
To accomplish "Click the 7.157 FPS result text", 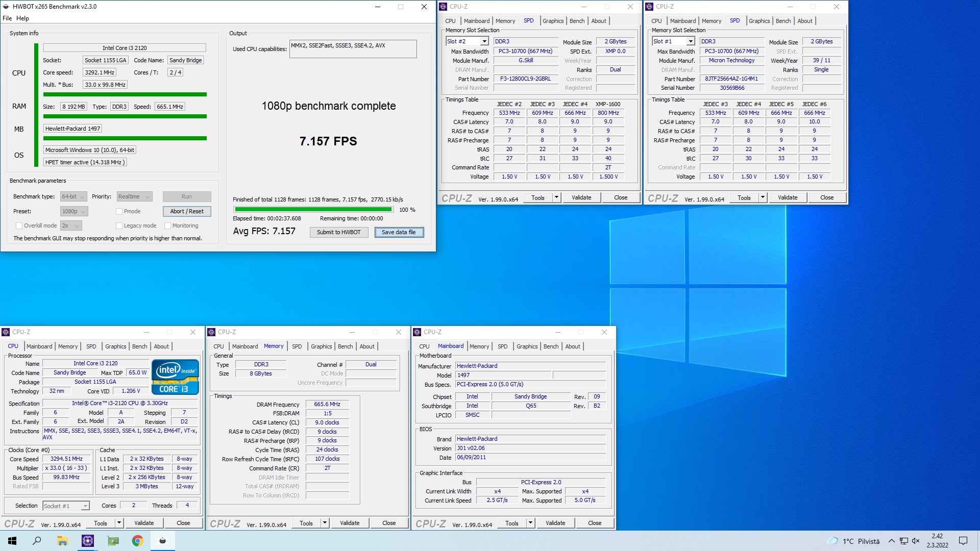I will [328, 141].
